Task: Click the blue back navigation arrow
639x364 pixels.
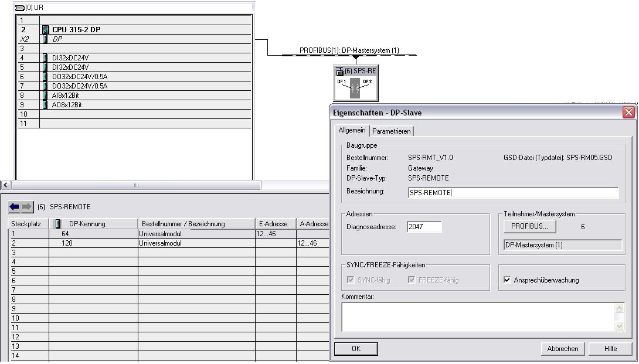Action: pyautogui.click(x=14, y=207)
